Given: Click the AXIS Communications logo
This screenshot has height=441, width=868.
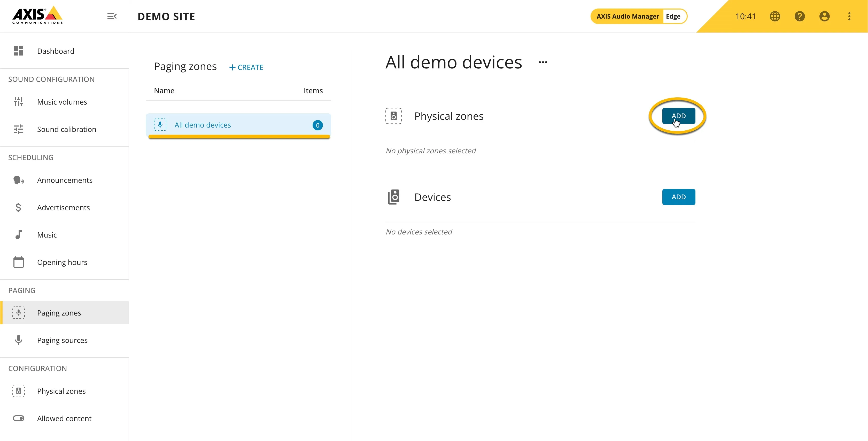Looking at the screenshot, I should [x=37, y=15].
